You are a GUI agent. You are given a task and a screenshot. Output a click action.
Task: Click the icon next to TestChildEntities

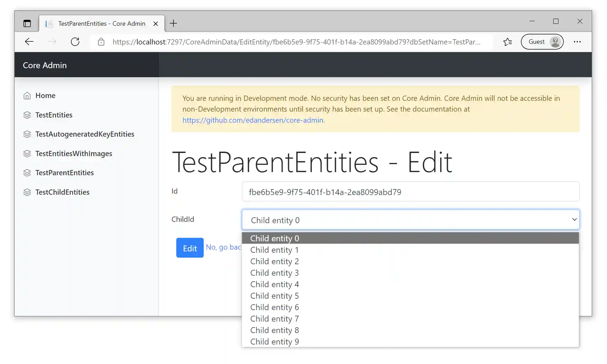27,192
